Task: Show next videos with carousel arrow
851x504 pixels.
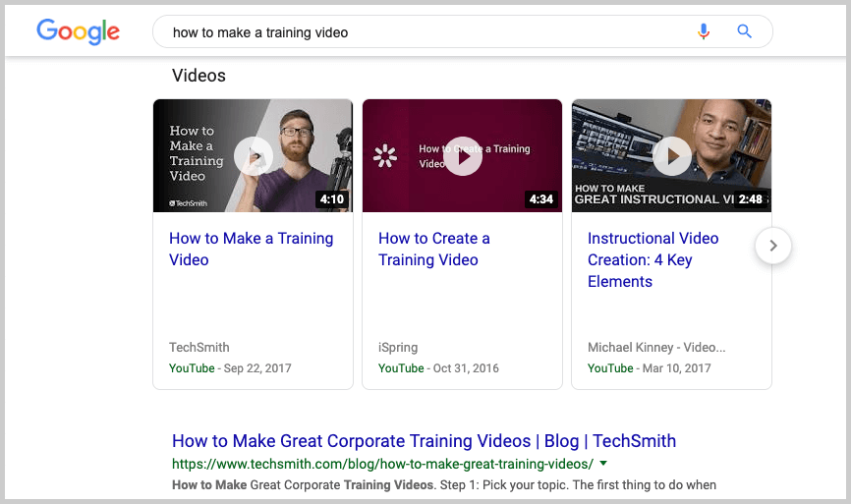Action: (772, 246)
